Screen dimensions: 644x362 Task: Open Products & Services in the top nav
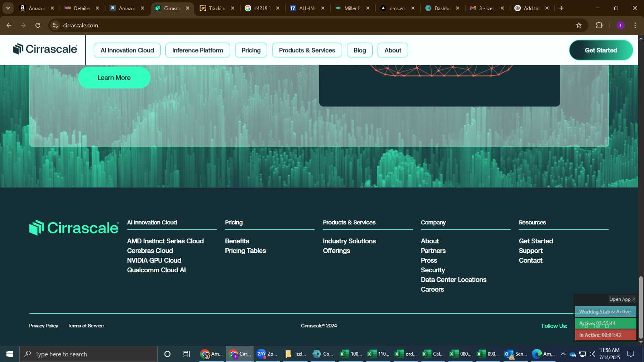[x=307, y=50]
